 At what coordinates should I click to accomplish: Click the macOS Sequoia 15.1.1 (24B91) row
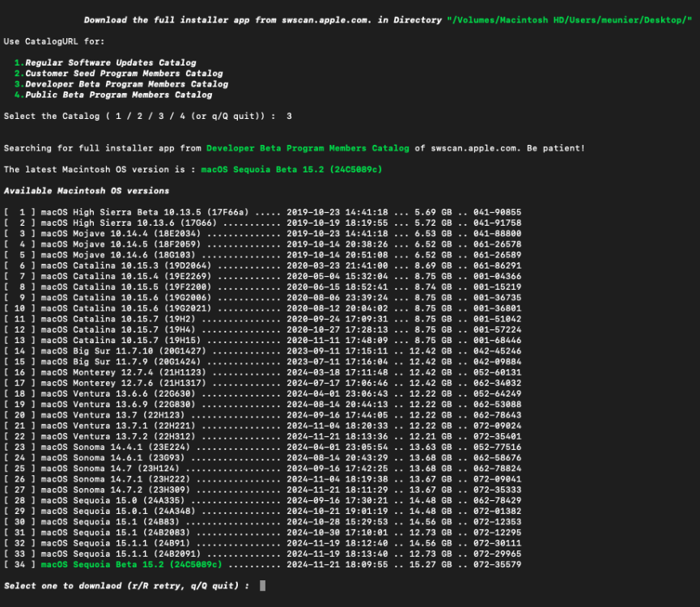pos(262,544)
